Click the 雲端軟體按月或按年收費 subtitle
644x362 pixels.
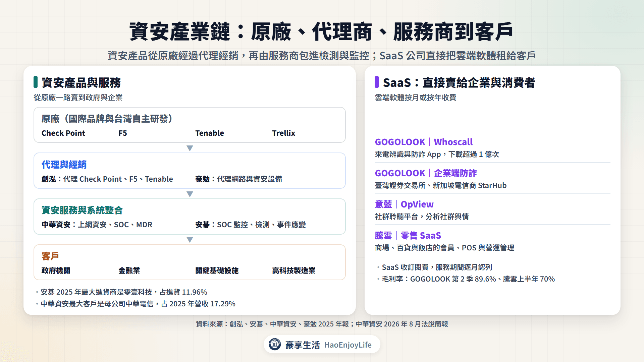point(416,98)
